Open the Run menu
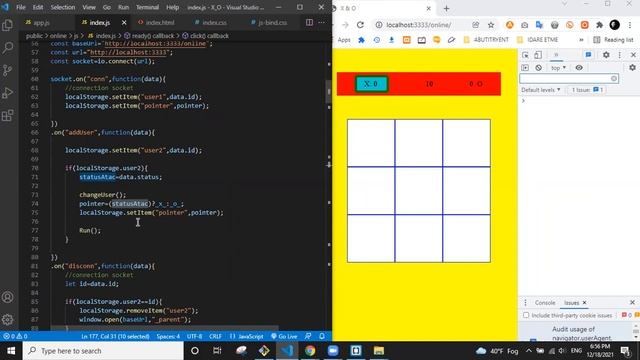Image resolution: width=640 pixels, height=360 pixels. 123,7
